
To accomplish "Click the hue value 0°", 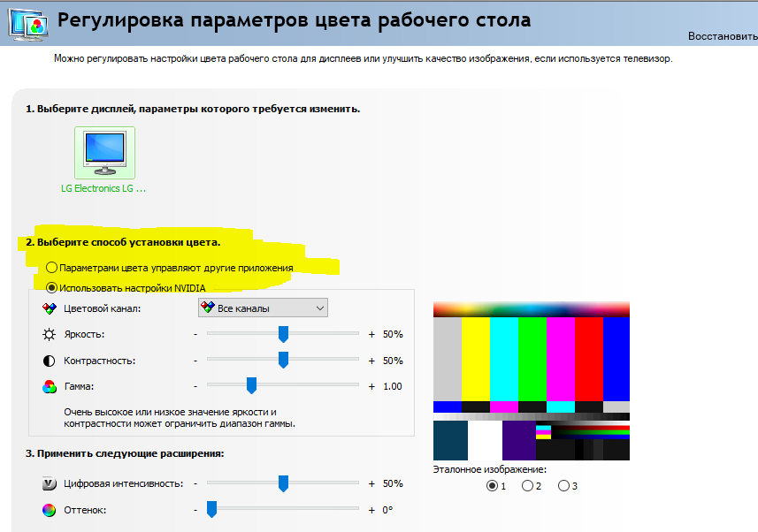I will pos(387,510).
